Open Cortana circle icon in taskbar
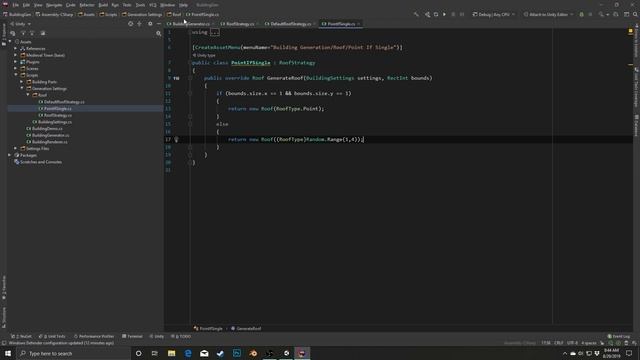 (138, 353)
